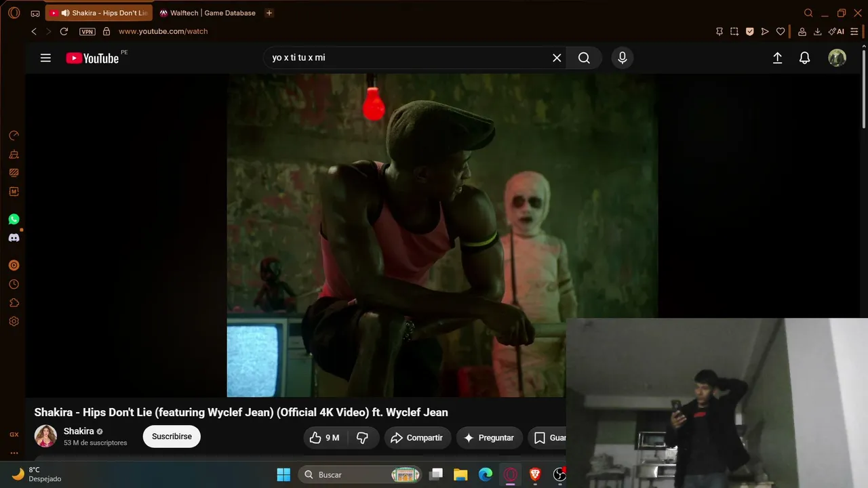Open the sidebar three-dots menu
This screenshot has height=488, width=868.
click(x=14, y=453)
